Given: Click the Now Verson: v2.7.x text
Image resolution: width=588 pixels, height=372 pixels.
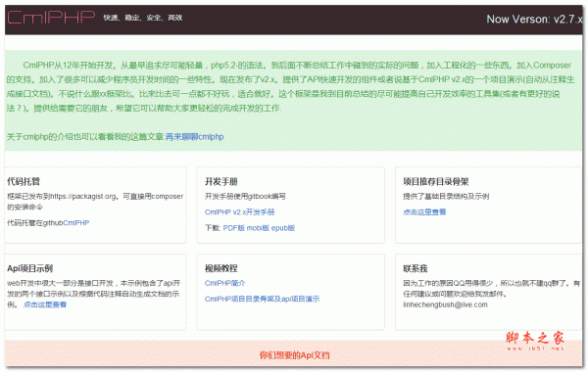Looking at the screenshot, I should click(x=535, y=20).
